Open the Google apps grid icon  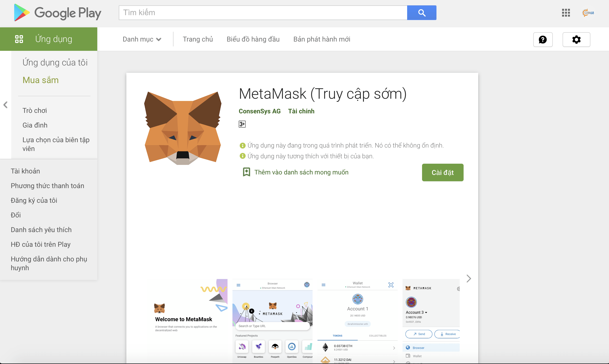tap(566, 12)
